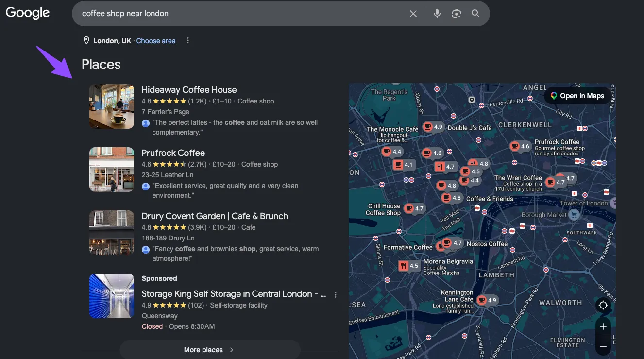Zoom in on the map
This screenshot has height=359, width=644.
click(x=603, y=326)
